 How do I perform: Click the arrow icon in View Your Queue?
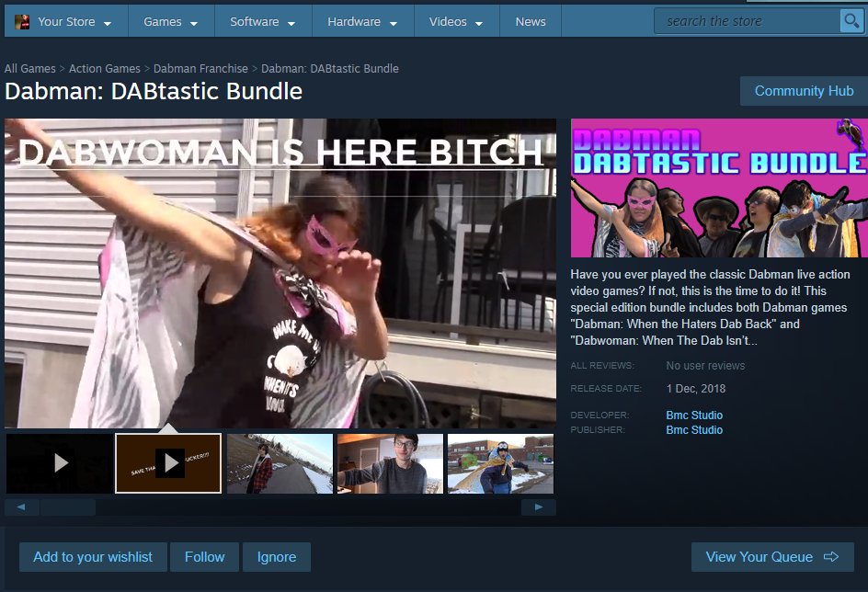[831, 556]
